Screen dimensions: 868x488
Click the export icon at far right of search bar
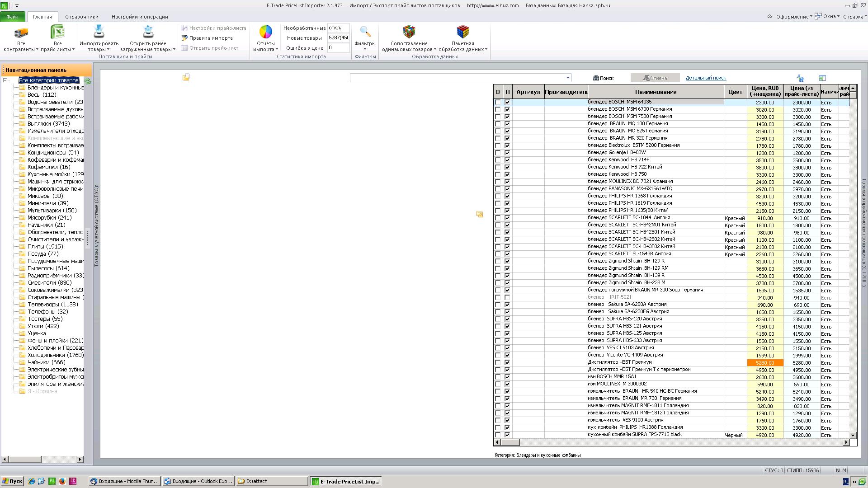pyautogui.click(x=822, y=78)
